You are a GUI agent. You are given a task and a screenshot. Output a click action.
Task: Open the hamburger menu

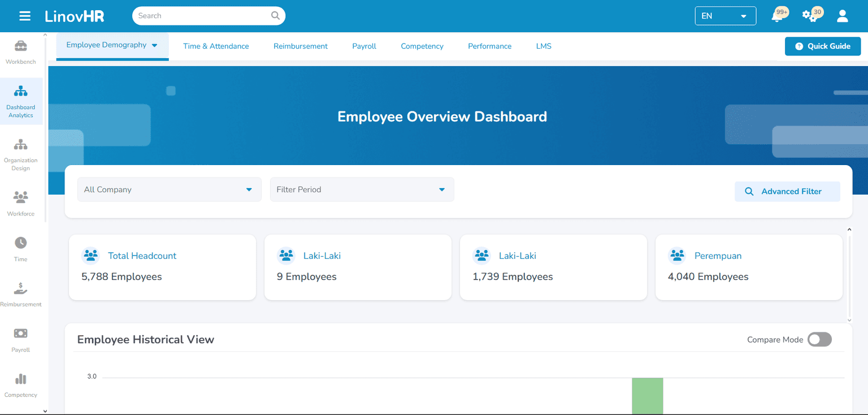click(x=25, y=16)
